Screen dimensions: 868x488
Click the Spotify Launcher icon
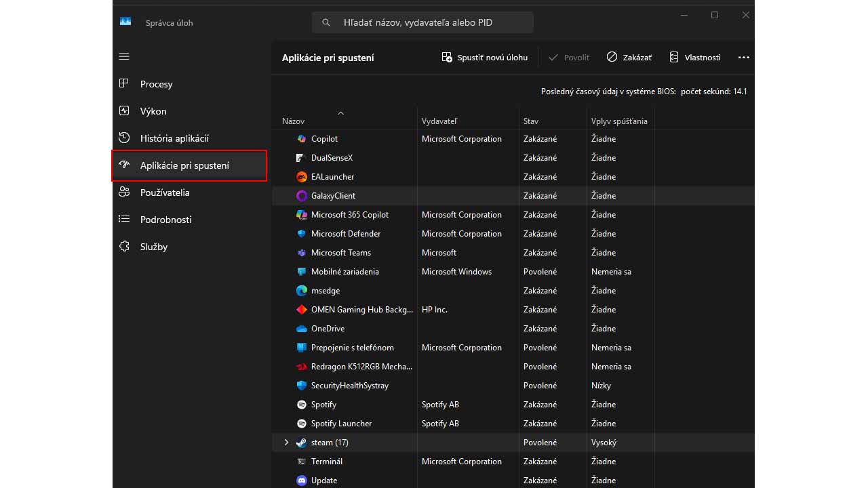pyautogui.click(x=302, y=424)
